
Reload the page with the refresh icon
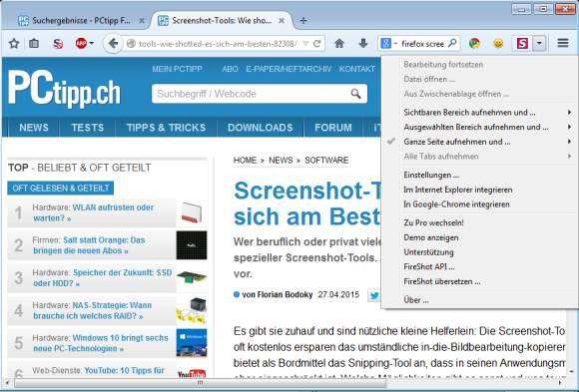(316, 44)
